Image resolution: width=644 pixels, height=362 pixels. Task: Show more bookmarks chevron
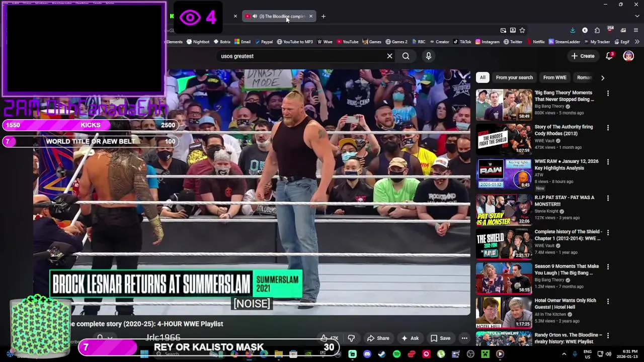637,42
